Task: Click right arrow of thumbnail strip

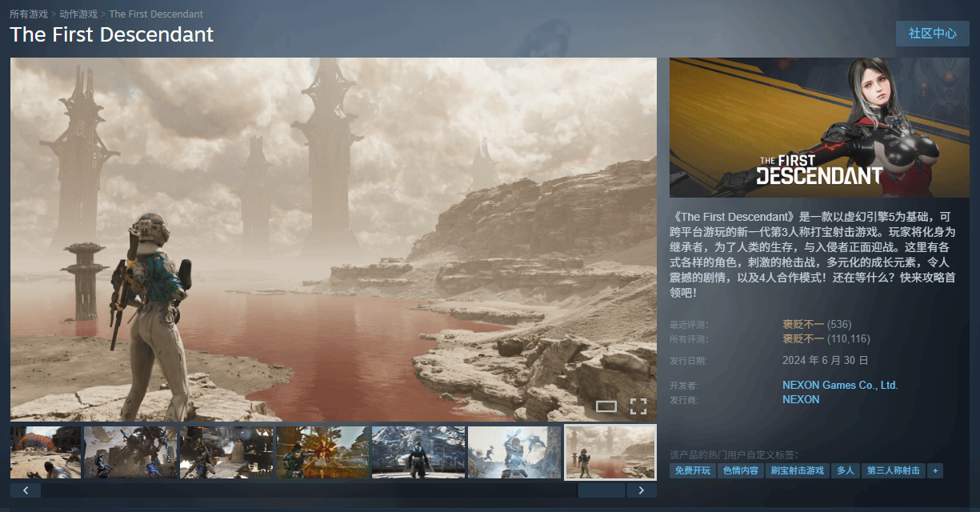Action: click(x=641, y=490)
